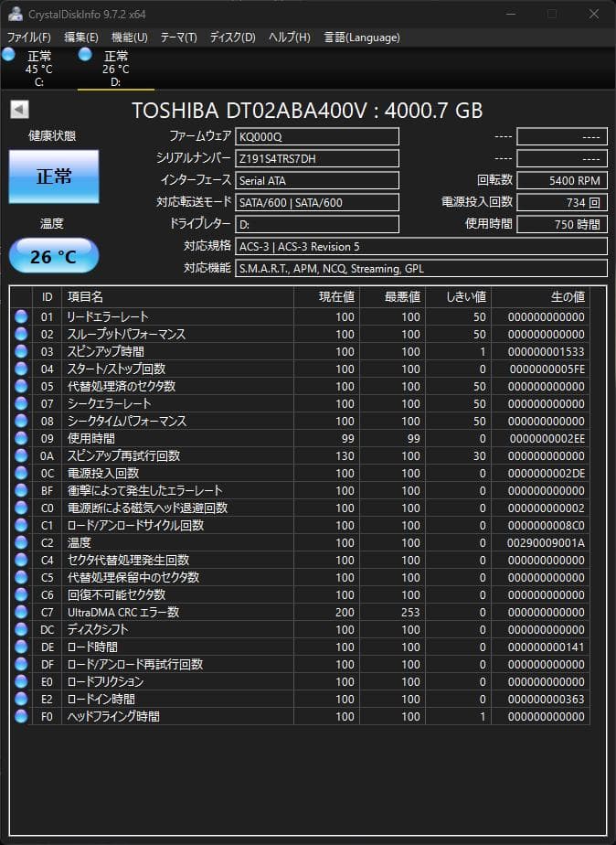616x845 pixels.
Task: Click status orb for DC ディスクシフト
Action: pos(21,629)
